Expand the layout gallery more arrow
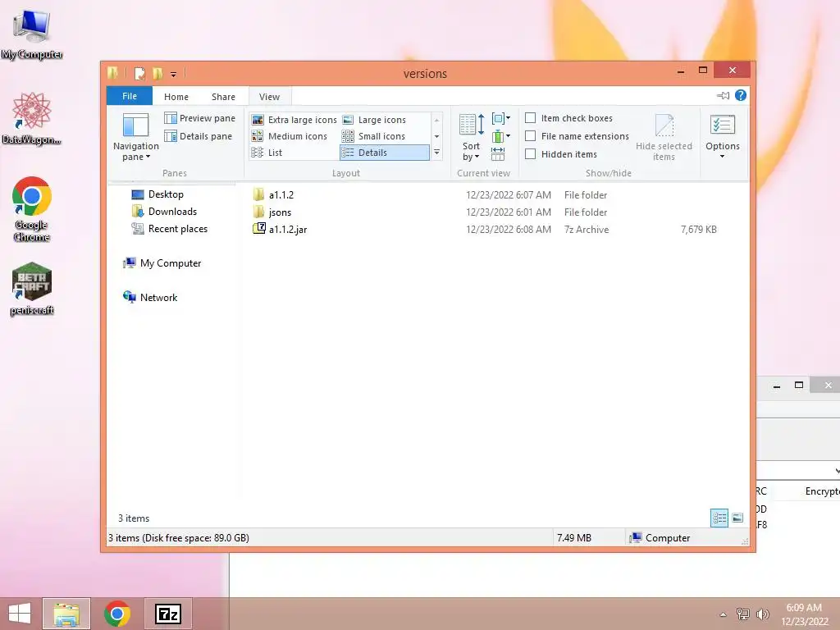 coord(437,153)
